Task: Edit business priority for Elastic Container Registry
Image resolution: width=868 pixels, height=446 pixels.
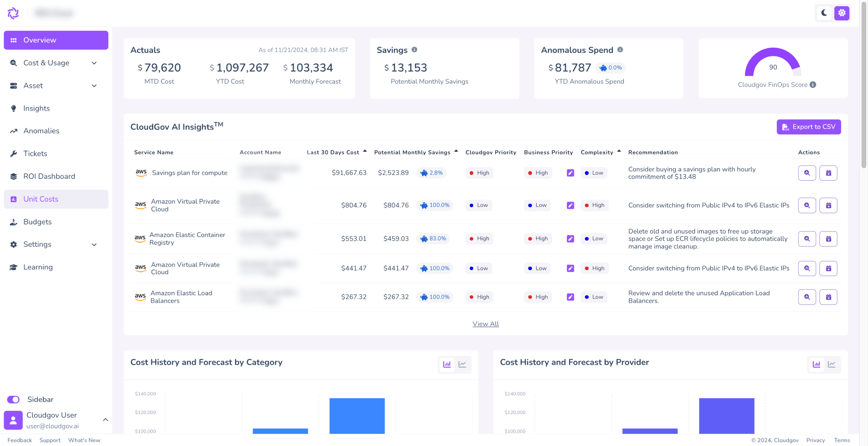Action: click(x=570, y=239)
